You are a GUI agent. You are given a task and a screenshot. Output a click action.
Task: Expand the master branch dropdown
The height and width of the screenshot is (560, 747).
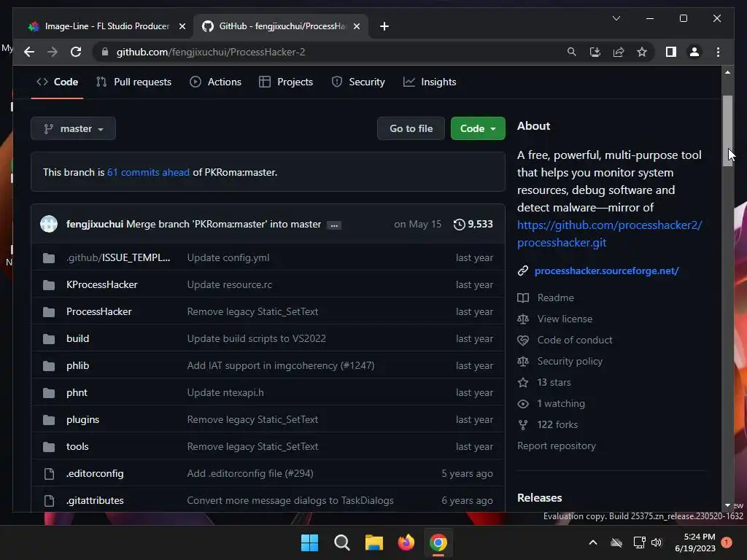click(74, 128)
